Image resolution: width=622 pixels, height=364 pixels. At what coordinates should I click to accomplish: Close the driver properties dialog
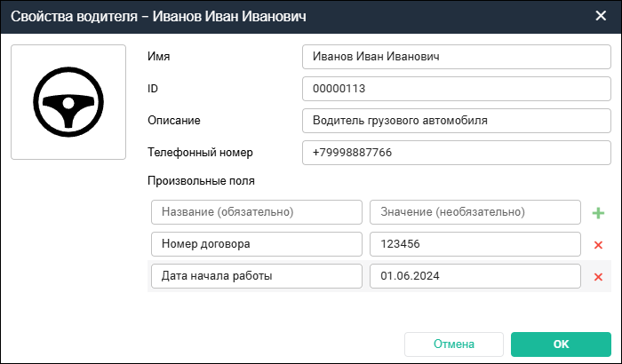(x=600, y=15)
